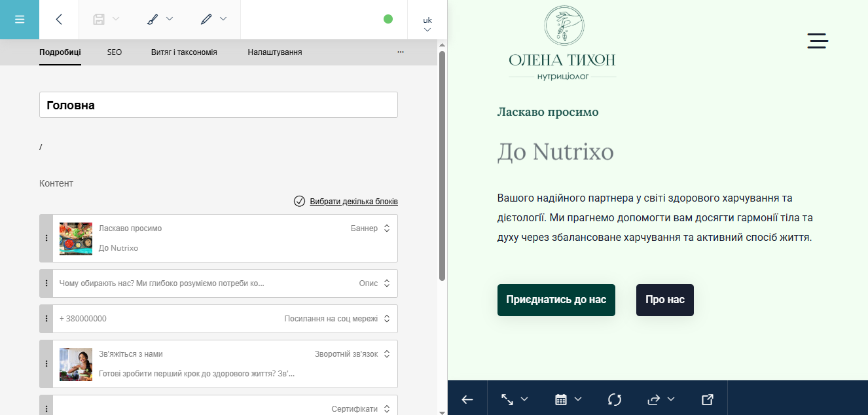Image resolution: width=868 pixels, height=415 pixels.
Task: Click the 'Про нас' button
Action: tap(664, 300)
